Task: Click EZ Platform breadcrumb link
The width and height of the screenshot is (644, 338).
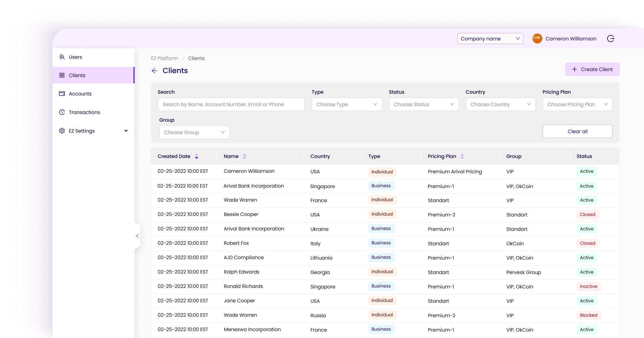Action: (164, 58)
